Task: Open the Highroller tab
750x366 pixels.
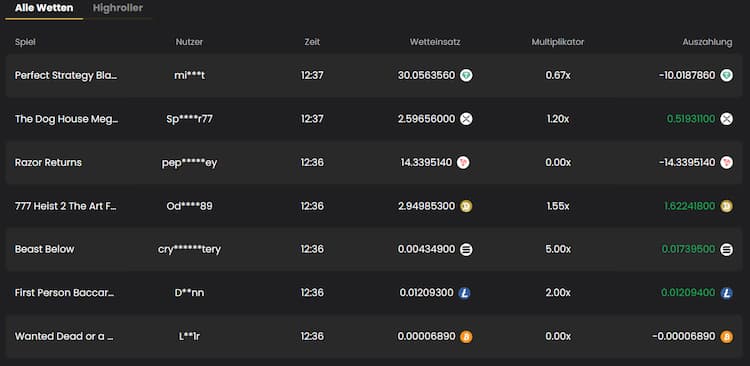Action: coord(118,8)
